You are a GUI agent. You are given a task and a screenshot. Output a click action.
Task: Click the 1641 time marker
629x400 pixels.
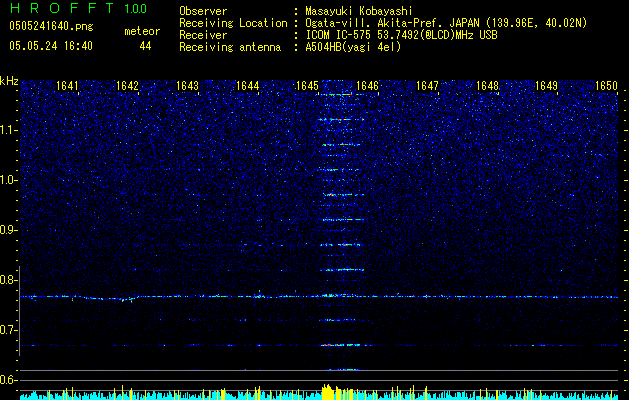click(x=67, y=85)
